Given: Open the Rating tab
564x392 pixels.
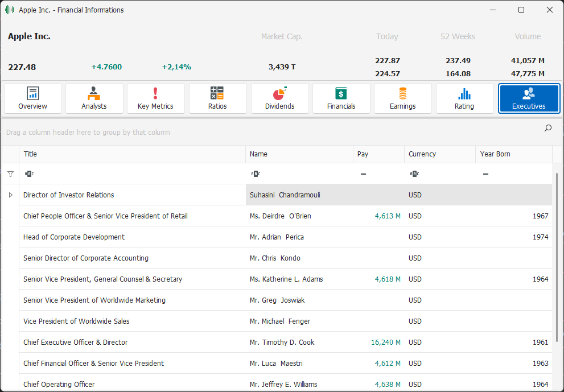Looking at the screenshot, I should 465,98.
